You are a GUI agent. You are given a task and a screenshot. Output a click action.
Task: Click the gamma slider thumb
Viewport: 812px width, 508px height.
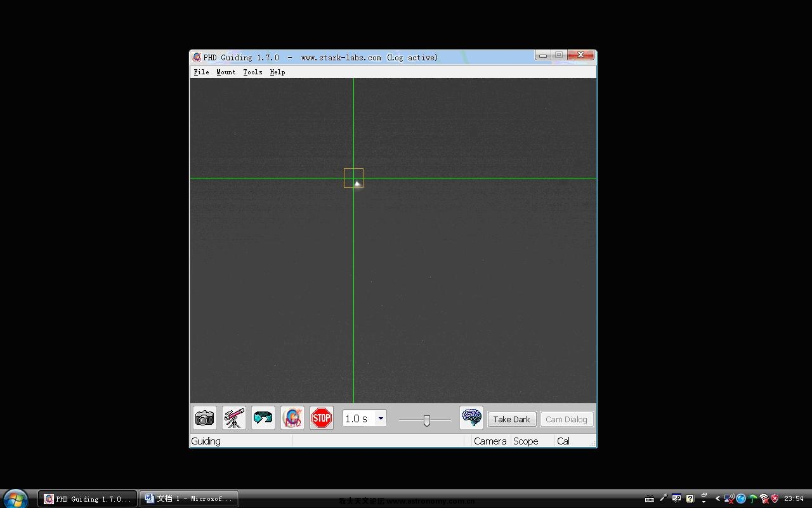tap(427, 420)
